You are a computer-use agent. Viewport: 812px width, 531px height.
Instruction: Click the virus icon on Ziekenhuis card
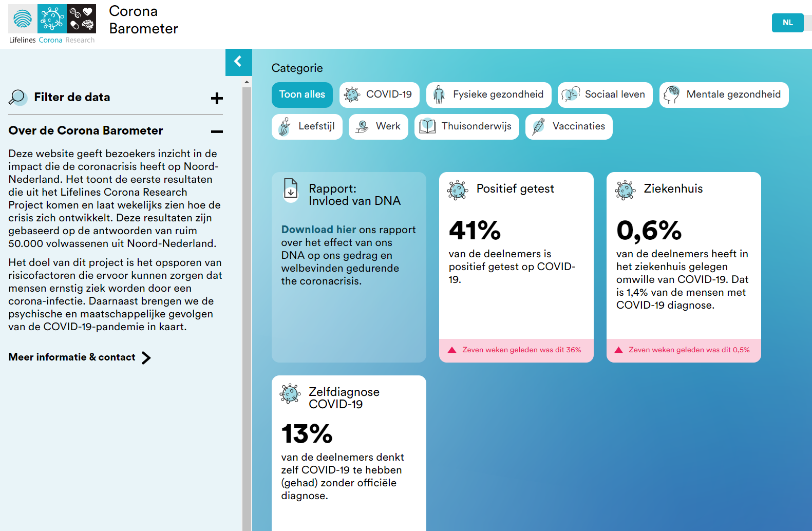pos(625,190)
